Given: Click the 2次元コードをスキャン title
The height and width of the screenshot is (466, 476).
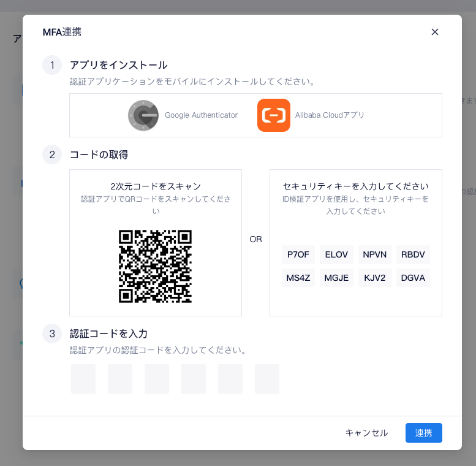Looking at the screenshot, I should coord(156,186).
